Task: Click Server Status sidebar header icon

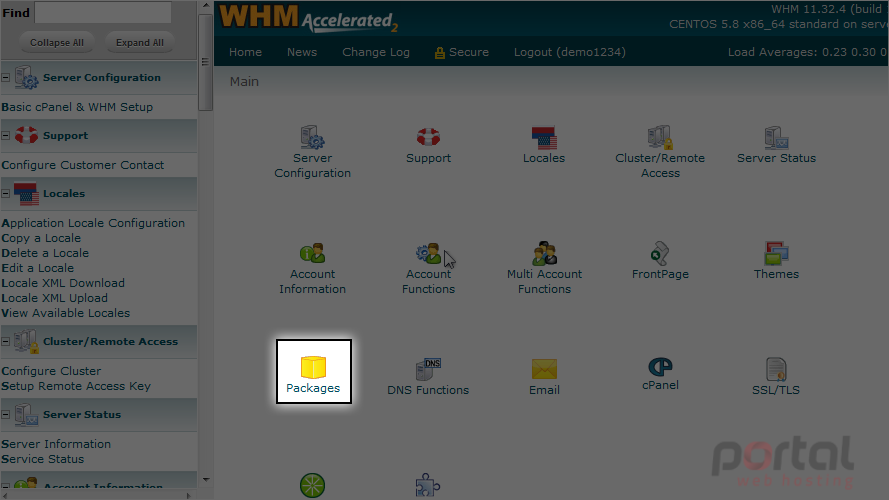Action: pos(27,414)
